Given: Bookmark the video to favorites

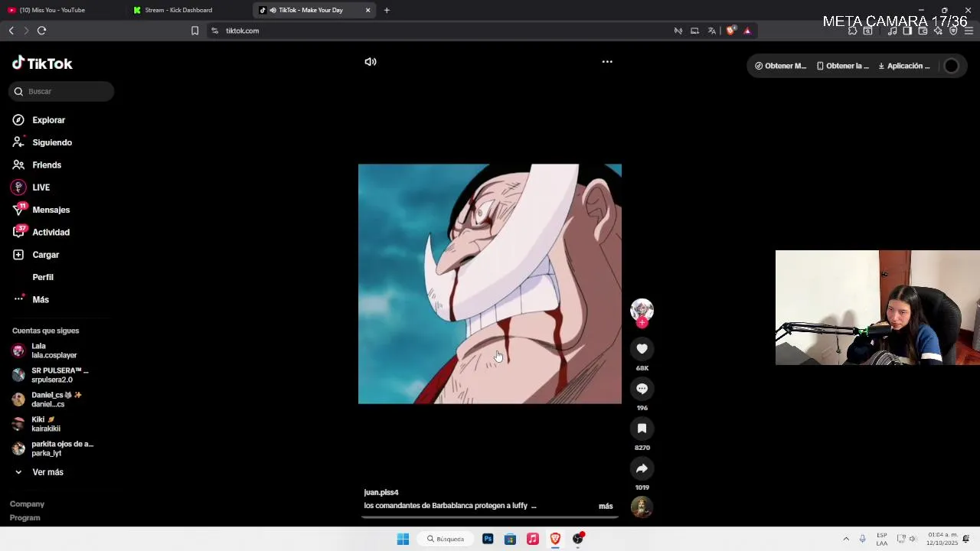Looking at the screenshot, I should pyautogui.click(x=642, y=429).
